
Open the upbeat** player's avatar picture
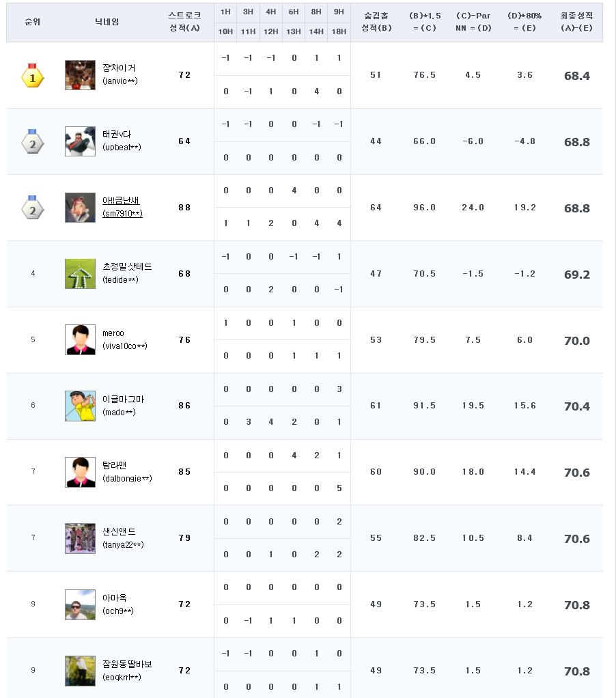pyautogui.click(x=80, y=141)
